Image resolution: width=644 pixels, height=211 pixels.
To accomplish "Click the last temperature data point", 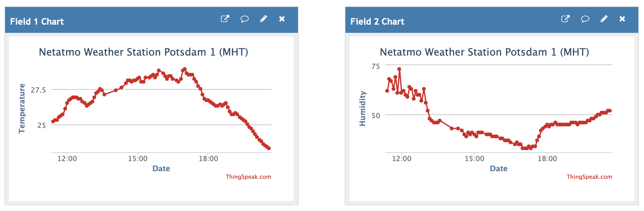I will (x=269, y=148).
